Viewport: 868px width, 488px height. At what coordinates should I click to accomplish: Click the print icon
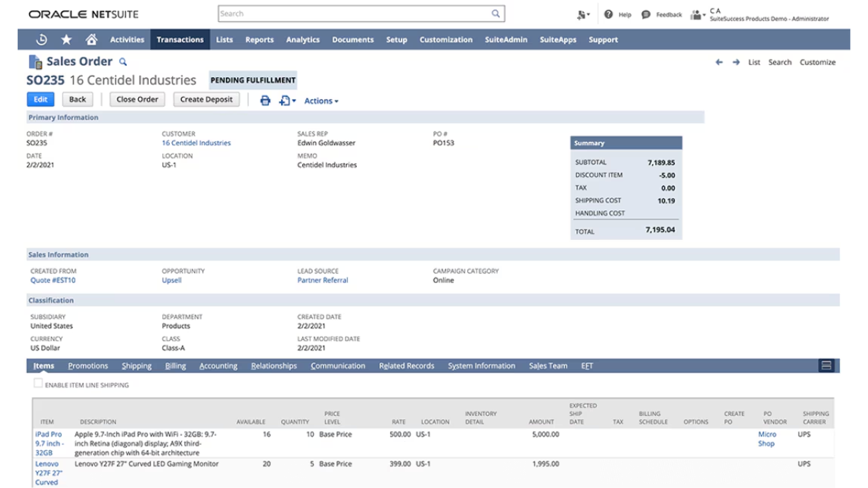point(265,100)
